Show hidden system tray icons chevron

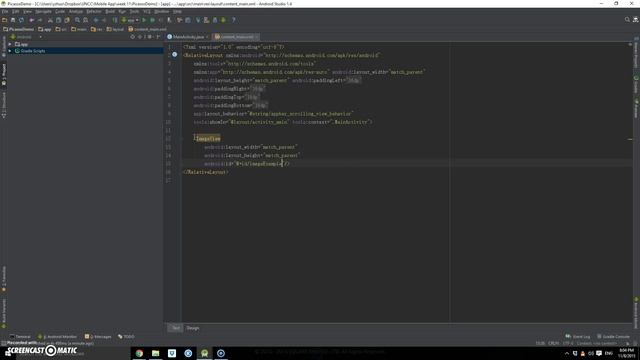click(567, 353)
